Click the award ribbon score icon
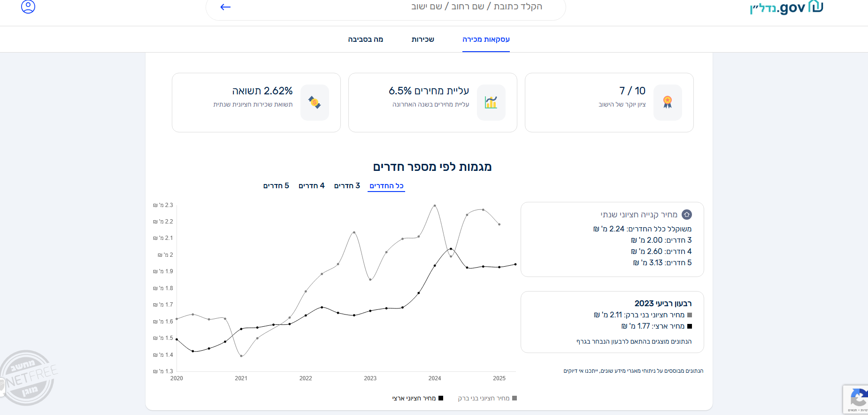 coord(667,102)
